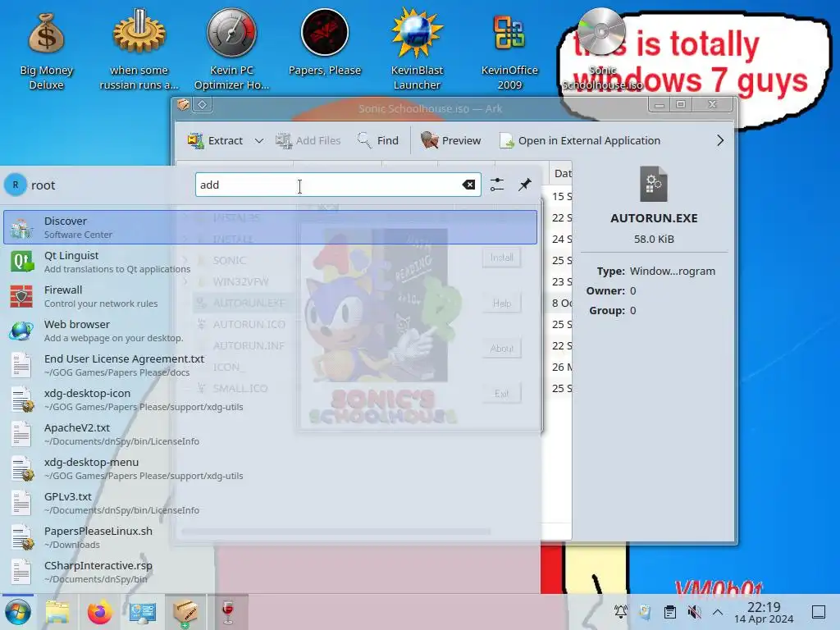The height and width of the screenshot is (630, 840).
Task: Open system settings taskbar icon
Action: [x=143, y=612]
